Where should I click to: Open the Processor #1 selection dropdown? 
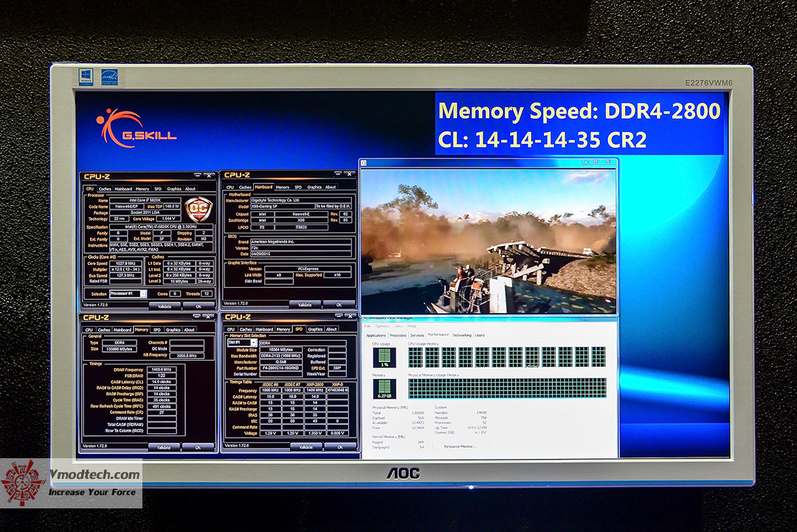143,294
